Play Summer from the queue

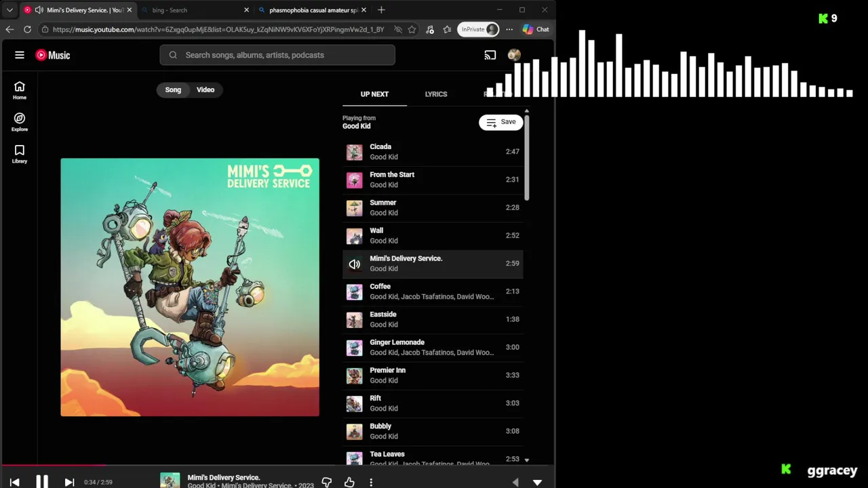(x=433, y=207)
